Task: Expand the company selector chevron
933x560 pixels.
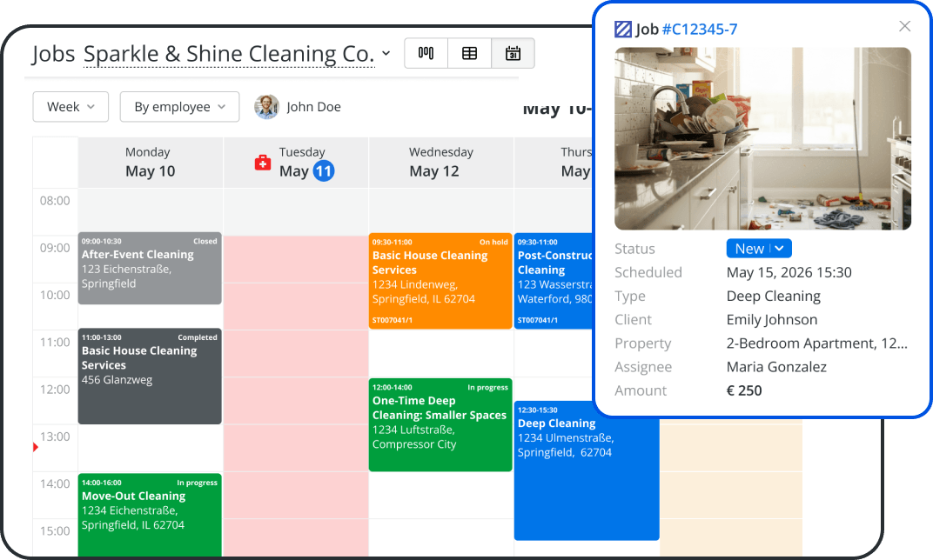Action: tap(386, 54)
